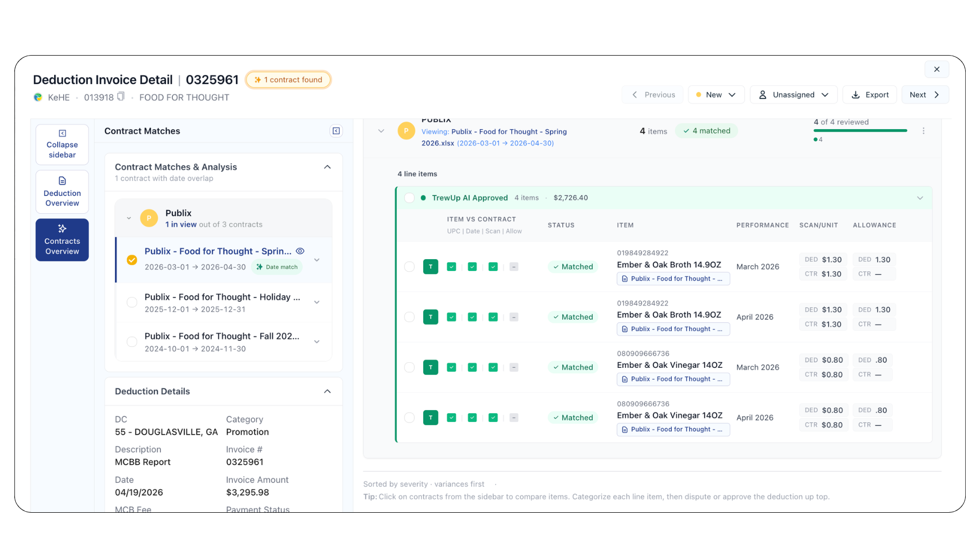
Task: Click the T badge for Ember & Oak Vinegar March 2026
Action: (x=431, y=367)
